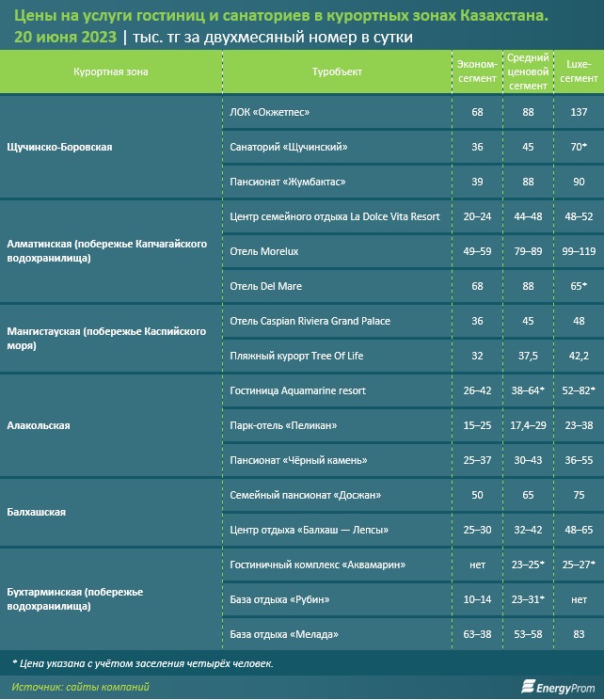
Task: Select 'Пляжный курорт Tree Of Life' name
Action: coord(296,356)
